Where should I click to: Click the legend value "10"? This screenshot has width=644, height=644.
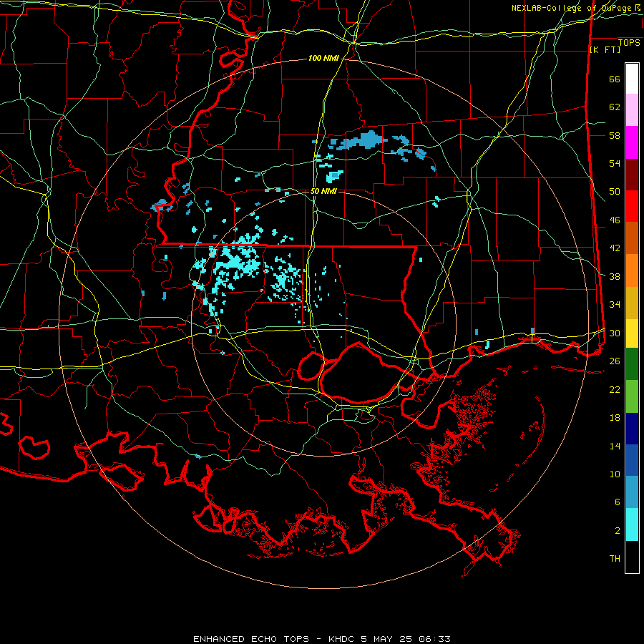[x=615, y=474]
